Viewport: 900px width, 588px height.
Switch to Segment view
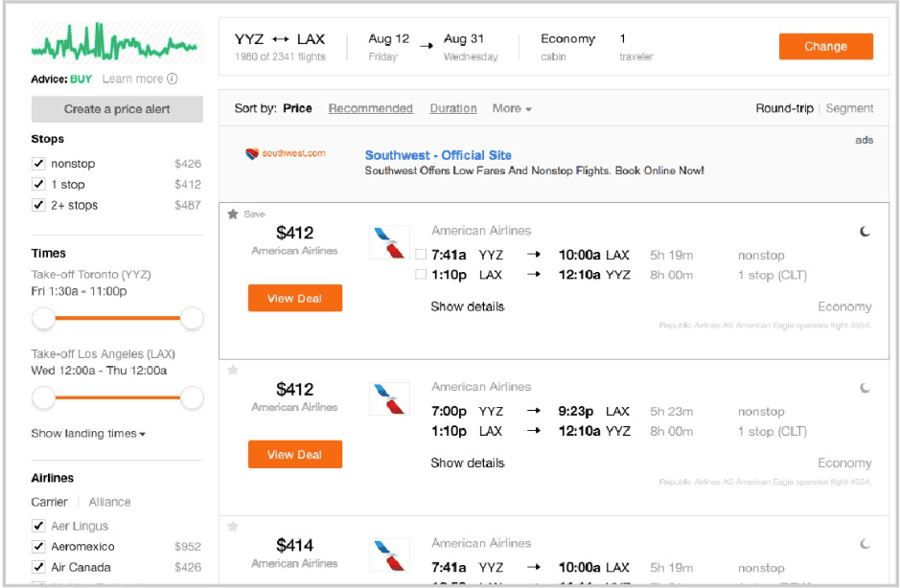pyautogui.click(x=849, y=109)
